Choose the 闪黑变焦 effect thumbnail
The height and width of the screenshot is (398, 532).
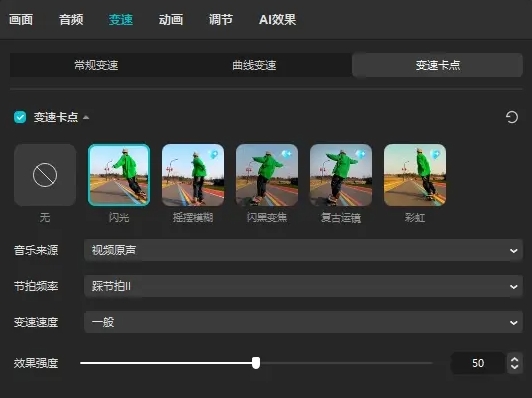pos(267,175)
